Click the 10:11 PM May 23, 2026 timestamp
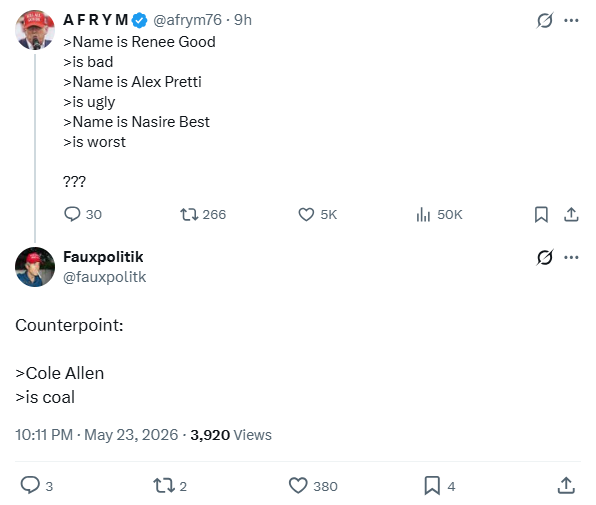Image resolution: width=596 pixels, height=505 pixels. (x=97, y=435)
